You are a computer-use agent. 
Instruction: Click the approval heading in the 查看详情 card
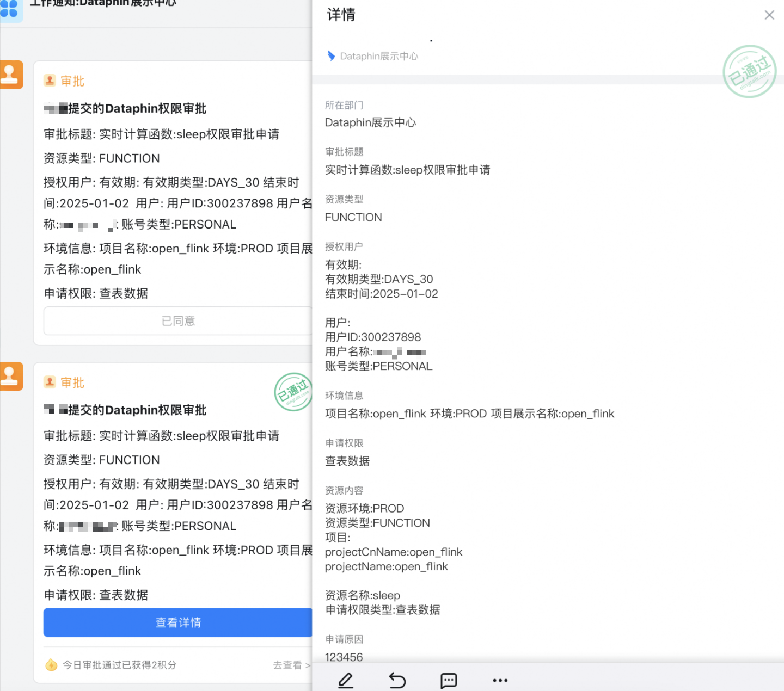pos(125,410)
